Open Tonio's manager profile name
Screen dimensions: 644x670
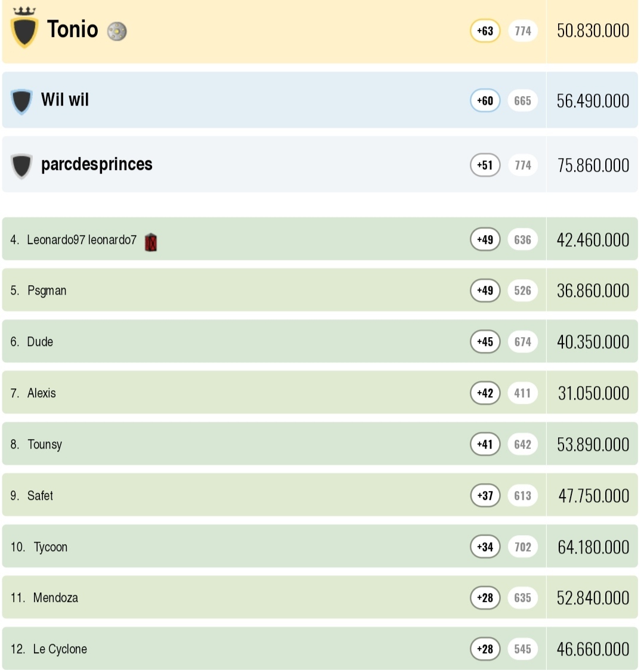click(x=72, y=29)
